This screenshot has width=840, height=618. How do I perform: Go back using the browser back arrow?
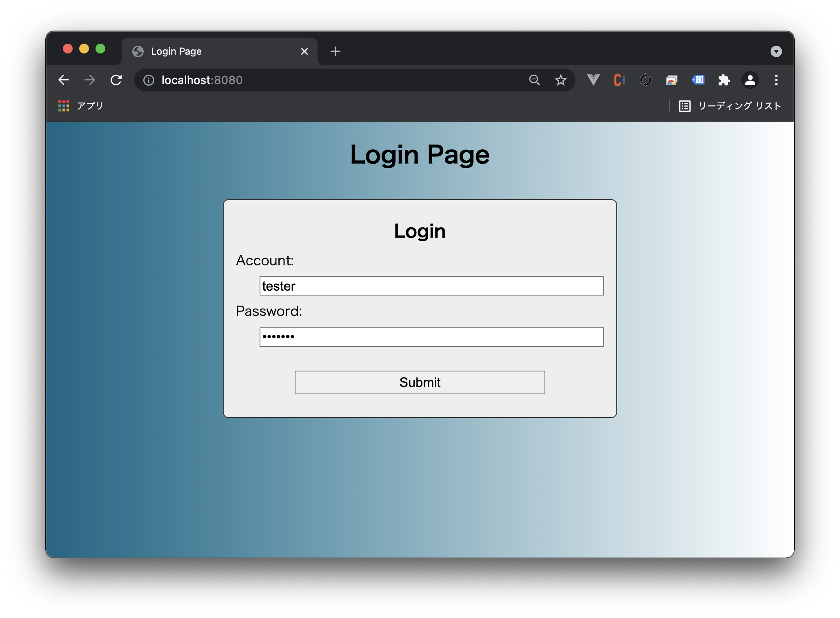pos(64,80)
